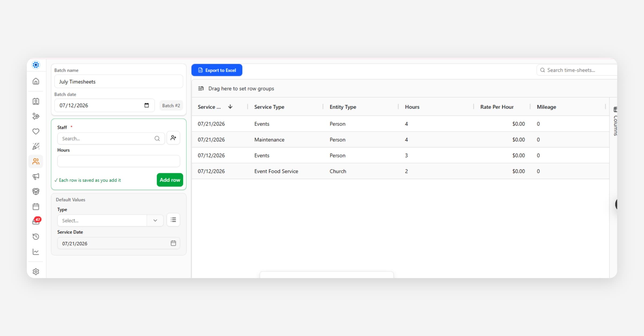Image resolution: width=644 pixels, height=336 pixels.
Task: Select the highlighted people icon in the sidebar
Action: [36, 161]
